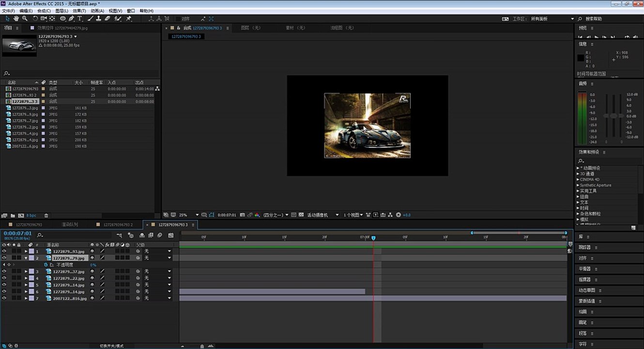
Task: Open the 编辑(E) menu
Action: click(26, 11)
